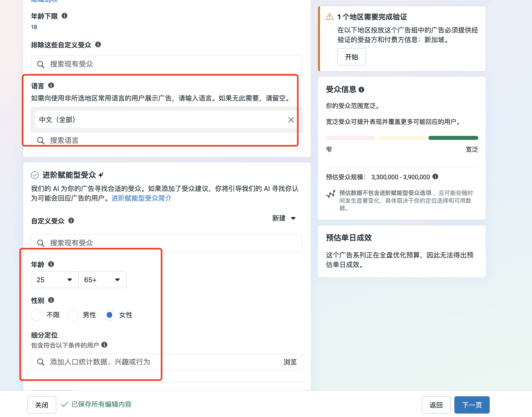The height and width of the screenshot is (417, 532).
Task: Click the 开始 verification button
Action: 351,57
